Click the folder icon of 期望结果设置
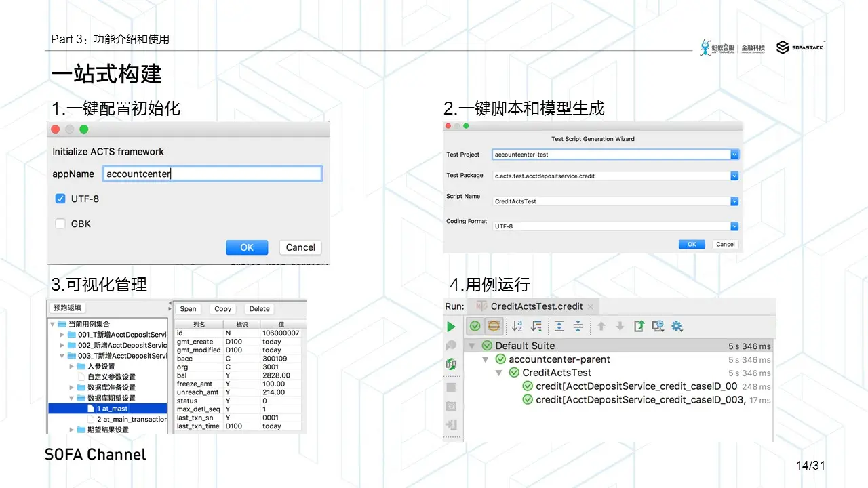The image size is (868, 488). [x=81, y=430]
